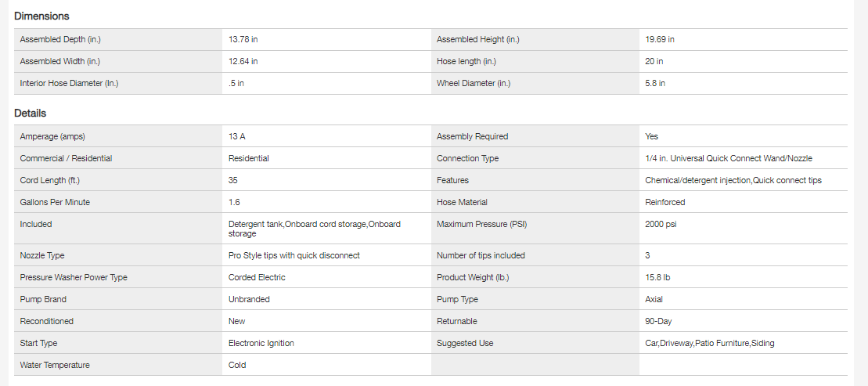Click the Gallons Per Minute label
Viewport: 868px width, 386px height.
click(55, 202)
